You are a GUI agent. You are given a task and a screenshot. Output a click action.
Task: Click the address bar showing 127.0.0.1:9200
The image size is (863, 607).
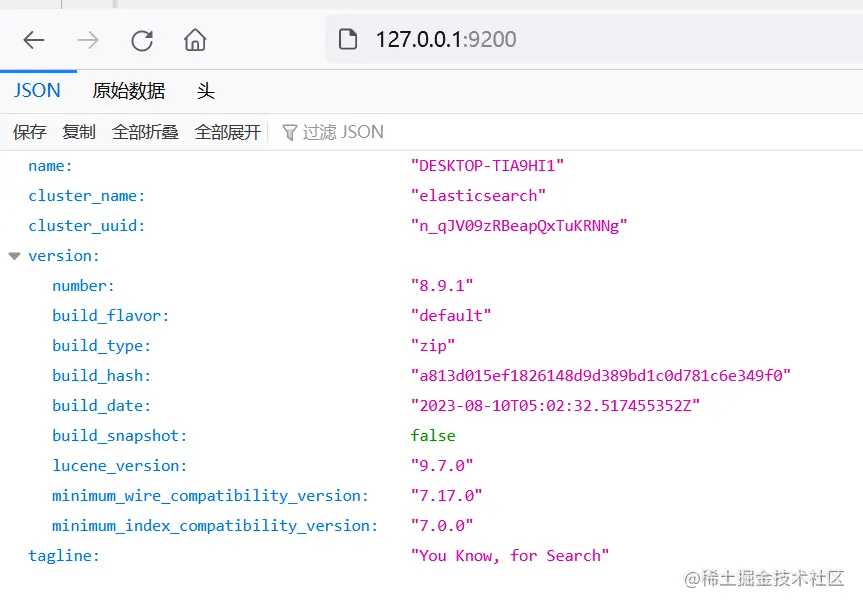(594, 39)
